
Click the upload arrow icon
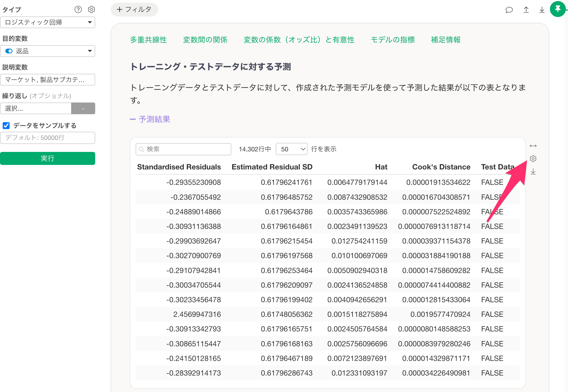point(526,10)
